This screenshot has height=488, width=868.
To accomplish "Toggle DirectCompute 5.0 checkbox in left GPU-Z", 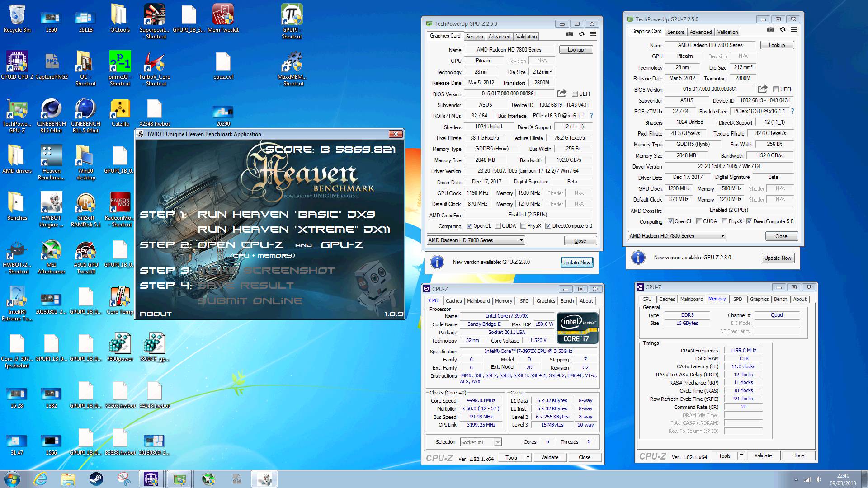I will pyautogui.click(x=548, y=226).
